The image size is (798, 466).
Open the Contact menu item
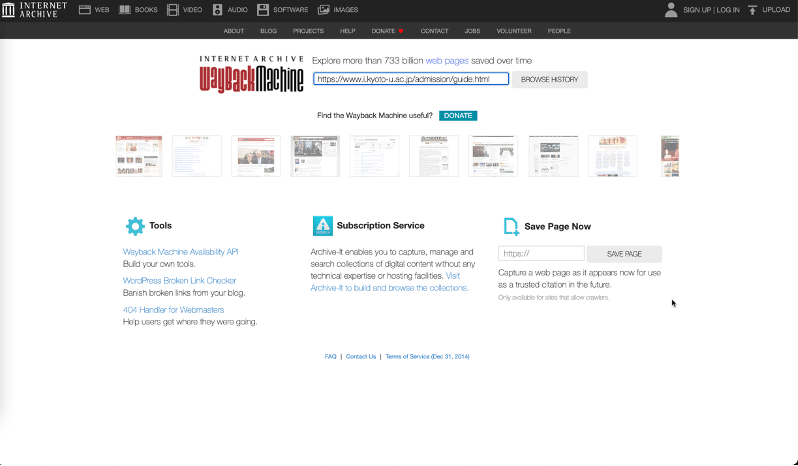[434, 31]
